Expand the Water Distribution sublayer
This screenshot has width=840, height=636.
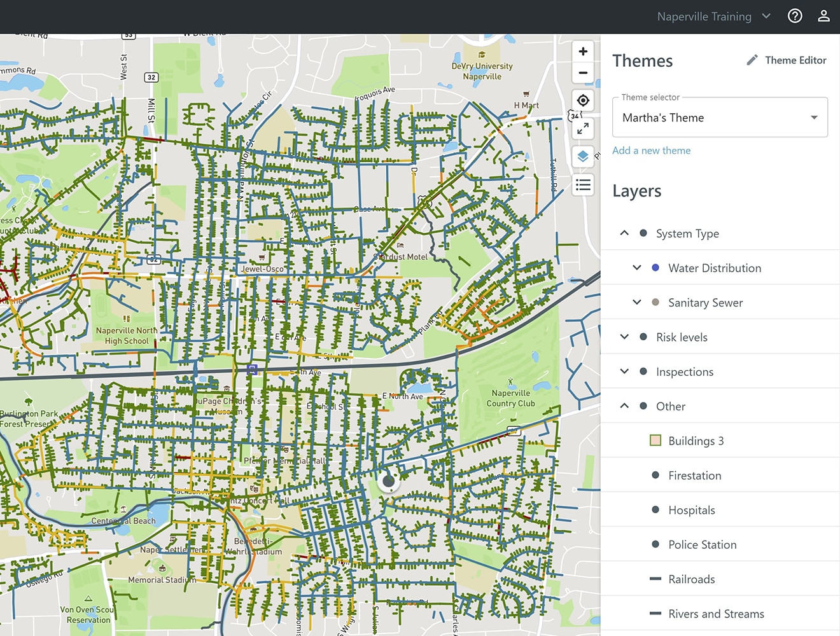click(x=636, y=268)
